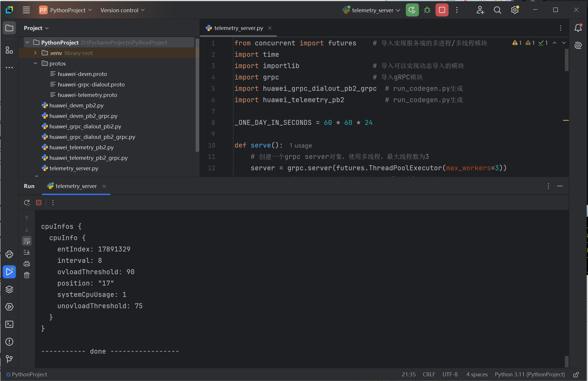Image resolution: width=588 pixels, height=381 pixels.
Task: Toggle the read-only lock icon in status bar
Action: tap(576, 375)
